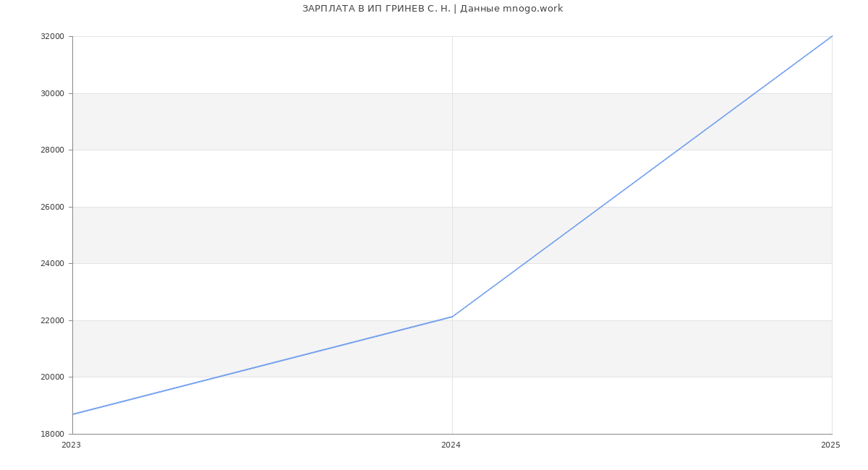Click the 32000 y-axis label
868x470 pixels.
pyautogui.click(x=53, y=37)
